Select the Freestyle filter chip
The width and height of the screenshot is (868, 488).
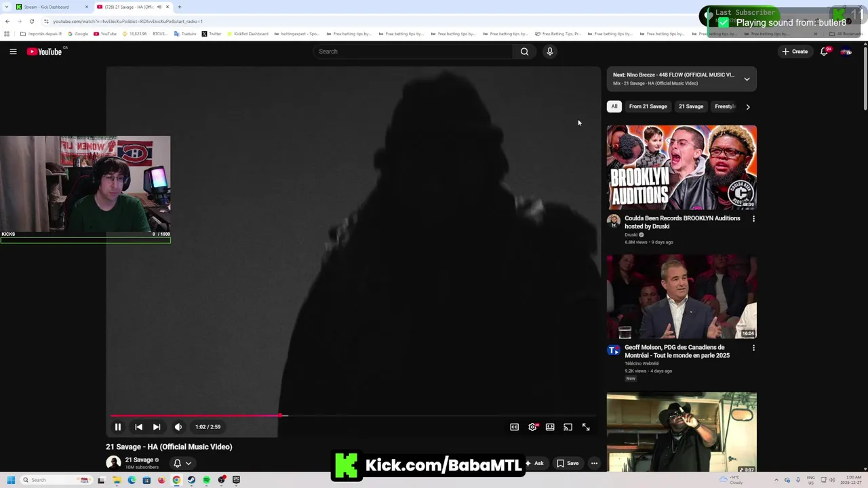click(x=725, y=106)
